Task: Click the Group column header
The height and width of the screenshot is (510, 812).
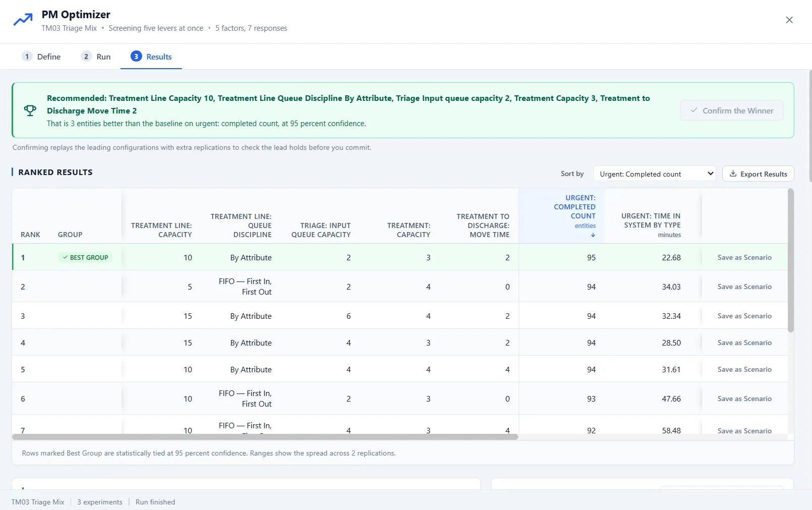Action: click(70, 235)
